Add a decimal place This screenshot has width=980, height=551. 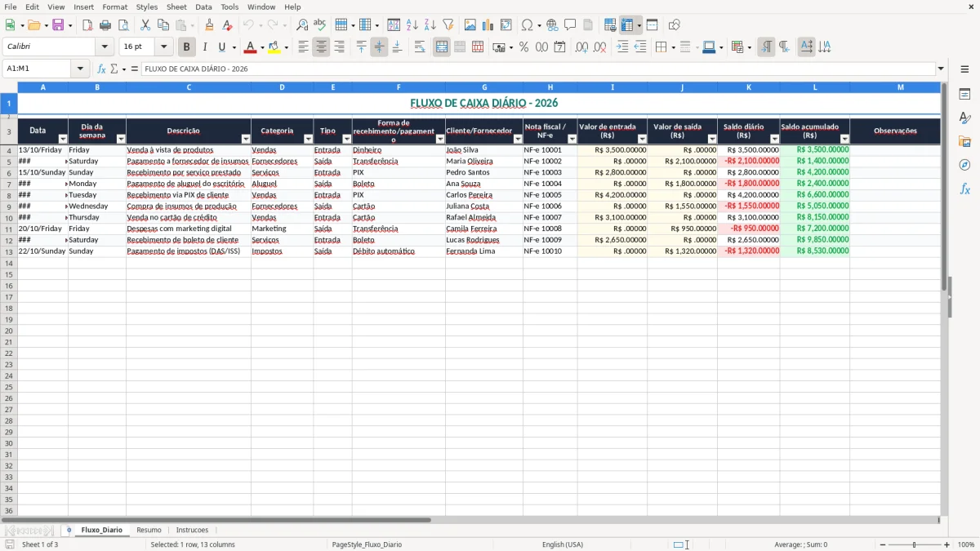point(582,47)
